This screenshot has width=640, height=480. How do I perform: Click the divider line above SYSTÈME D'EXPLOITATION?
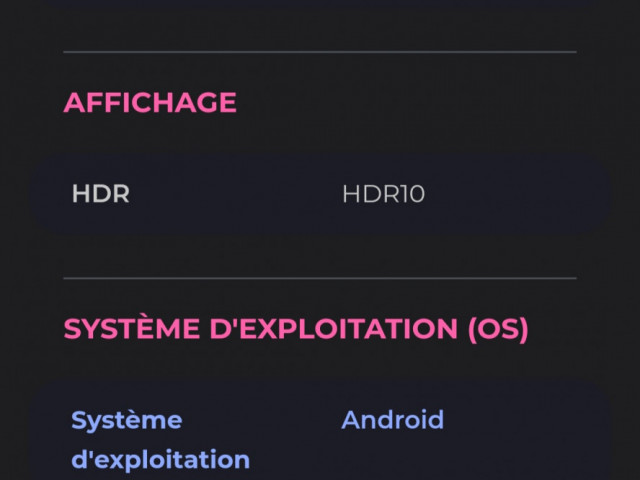(x=320, y=278)
